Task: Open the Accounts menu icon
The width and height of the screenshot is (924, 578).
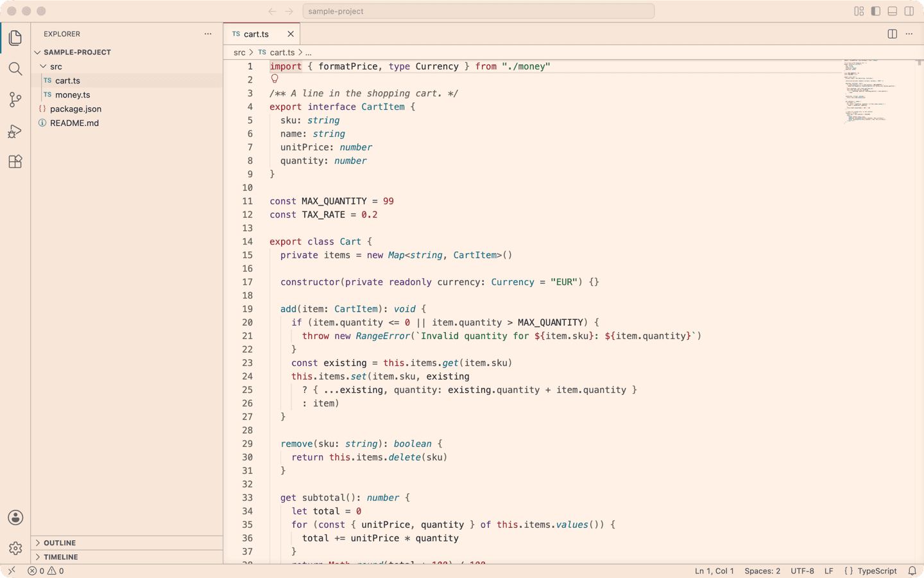Action: pyautogui.click(x=15, y=518)
